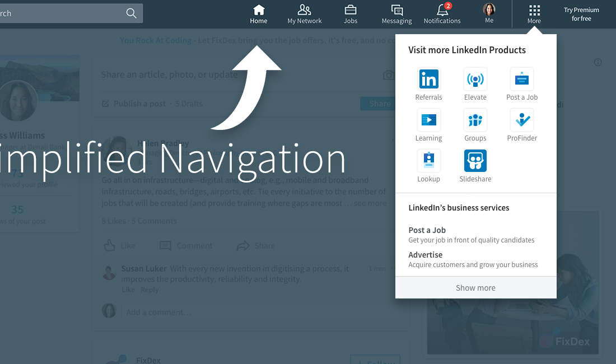Launch ProFinder
616x364 pixels.
(522, 125)
